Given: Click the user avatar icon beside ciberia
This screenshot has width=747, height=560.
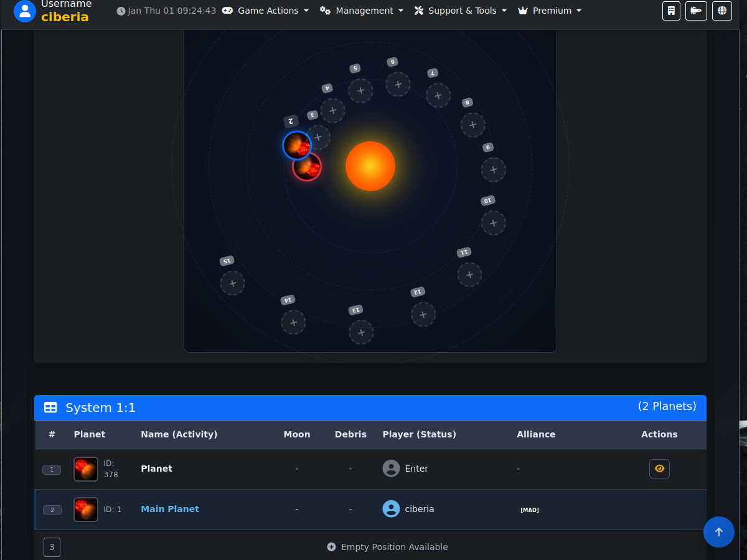Looking at the screenshot, I should 25,11.
